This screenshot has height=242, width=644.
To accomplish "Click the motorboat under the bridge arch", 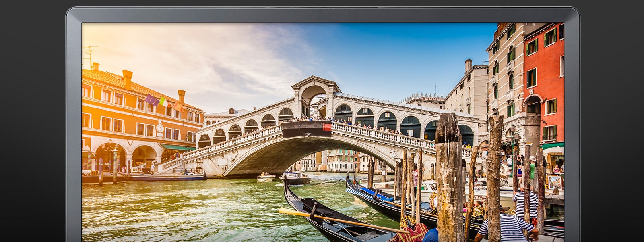I will point(295,177).
